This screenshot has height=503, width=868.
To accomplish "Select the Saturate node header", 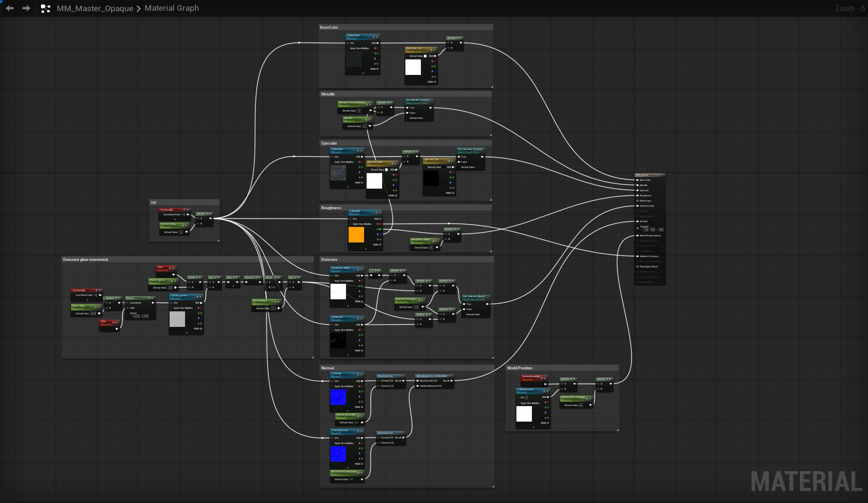I will (253, 277).
